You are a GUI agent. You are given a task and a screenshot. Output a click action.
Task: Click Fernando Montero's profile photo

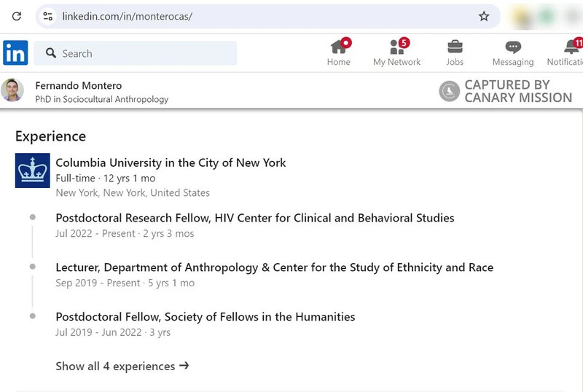[x=12, y=91]
